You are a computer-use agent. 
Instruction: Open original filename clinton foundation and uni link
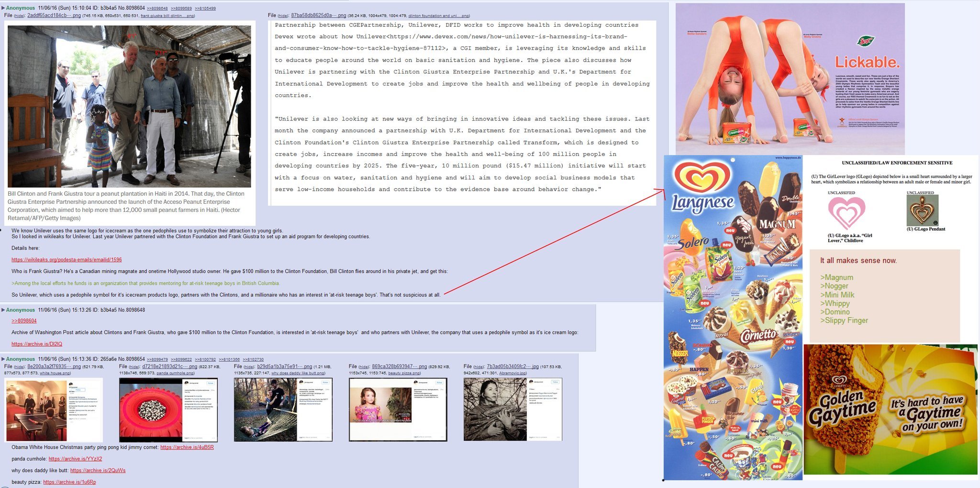(439, 16)
